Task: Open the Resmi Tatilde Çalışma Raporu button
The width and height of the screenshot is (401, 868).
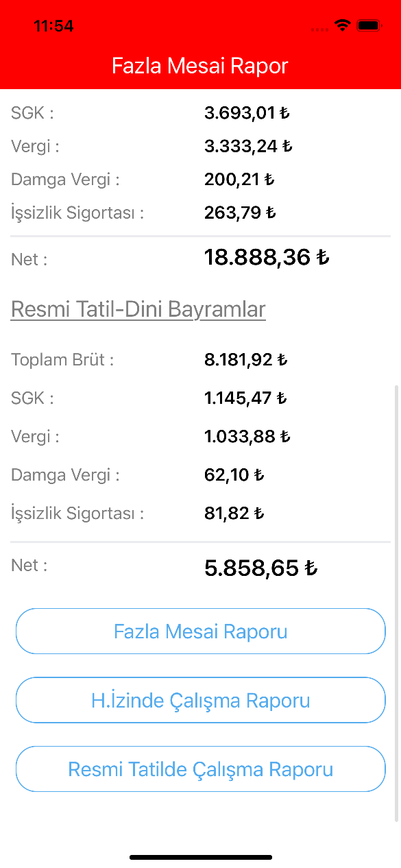Action: [200, 769]
